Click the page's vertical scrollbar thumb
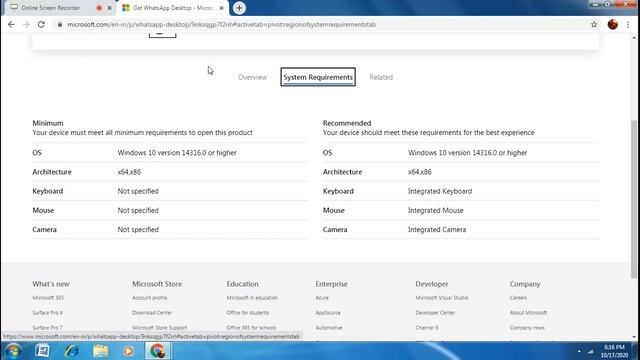Screen dimensions: 640x360 coord(634,199)
